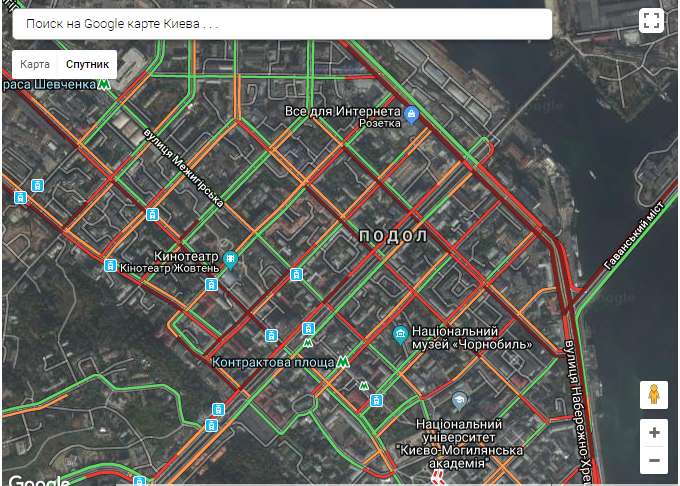Image resolution: width=680 pixels, height=486 pixels.
Task: Open the Києво-Могилянська академія university marker
Action: coord(459,401)
